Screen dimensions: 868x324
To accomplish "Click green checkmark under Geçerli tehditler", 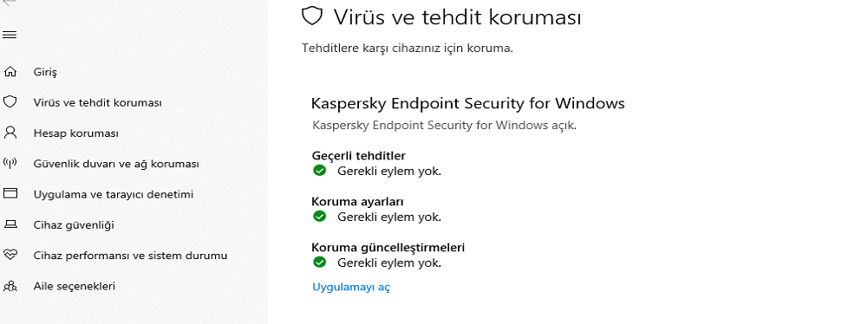I will (319, 171).
